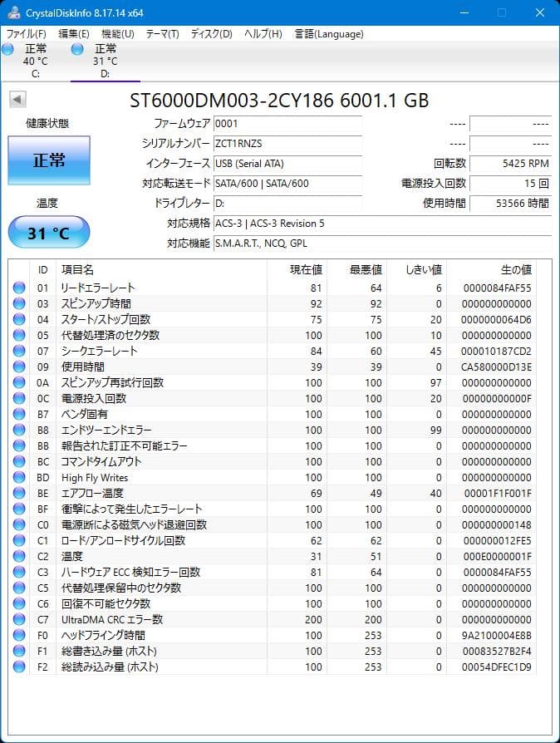
Task: Click status icon for シークエラーレート row
Action: pos(19,351)
